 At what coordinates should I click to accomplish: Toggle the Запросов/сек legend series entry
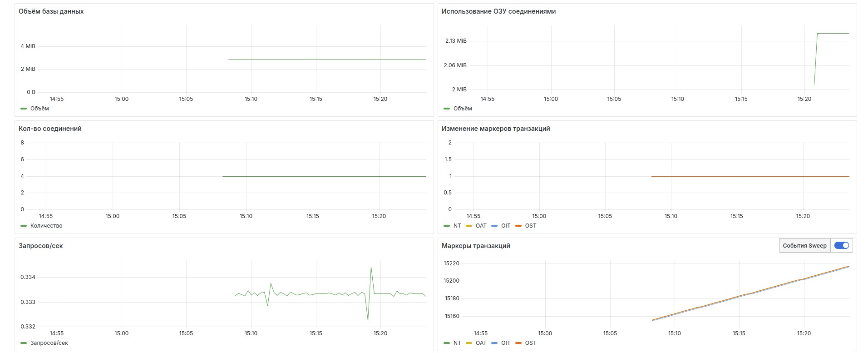click(x=49, y=343)
